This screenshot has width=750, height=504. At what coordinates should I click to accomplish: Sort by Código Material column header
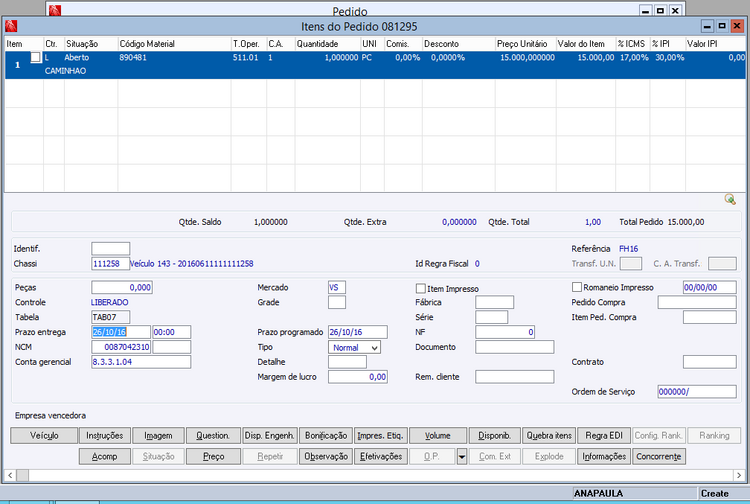pos(173,44)
